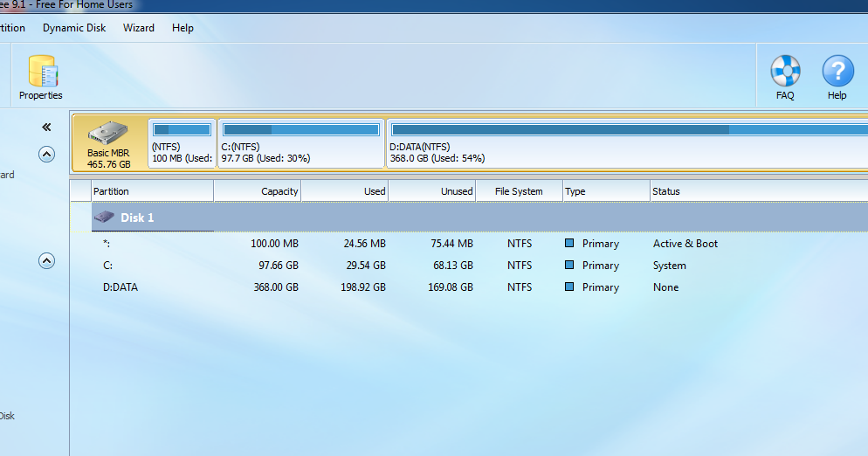Sort by the Type column header
The width and height of the screenshot is (868, 456).
pos(607,191)
